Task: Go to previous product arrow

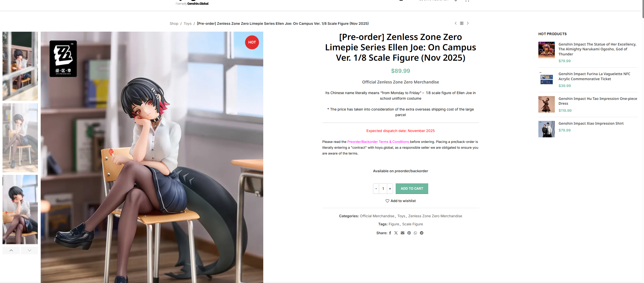Action: [x=456, y=23]
